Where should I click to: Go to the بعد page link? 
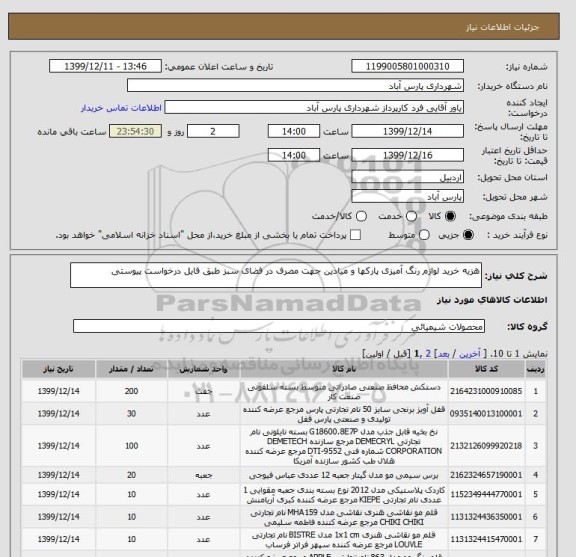443,354
